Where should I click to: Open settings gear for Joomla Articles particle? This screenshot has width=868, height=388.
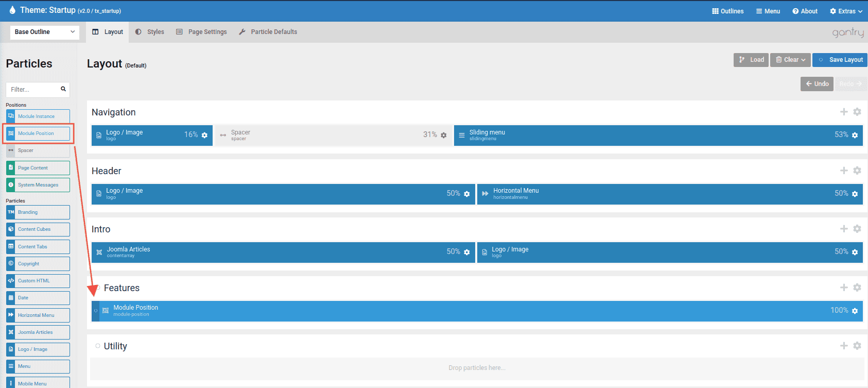[x=466, y=252]
